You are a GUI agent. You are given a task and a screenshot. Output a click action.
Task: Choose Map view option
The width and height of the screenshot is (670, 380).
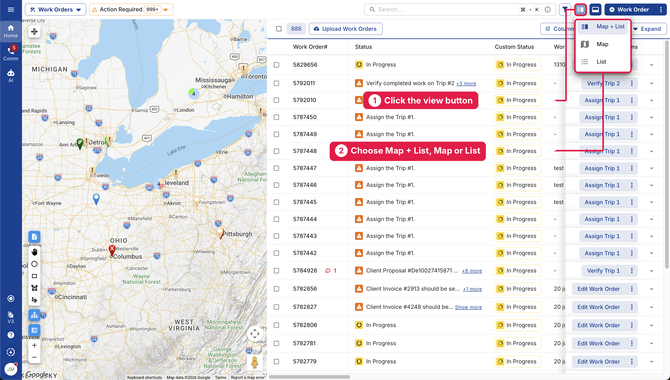(603, 44)
